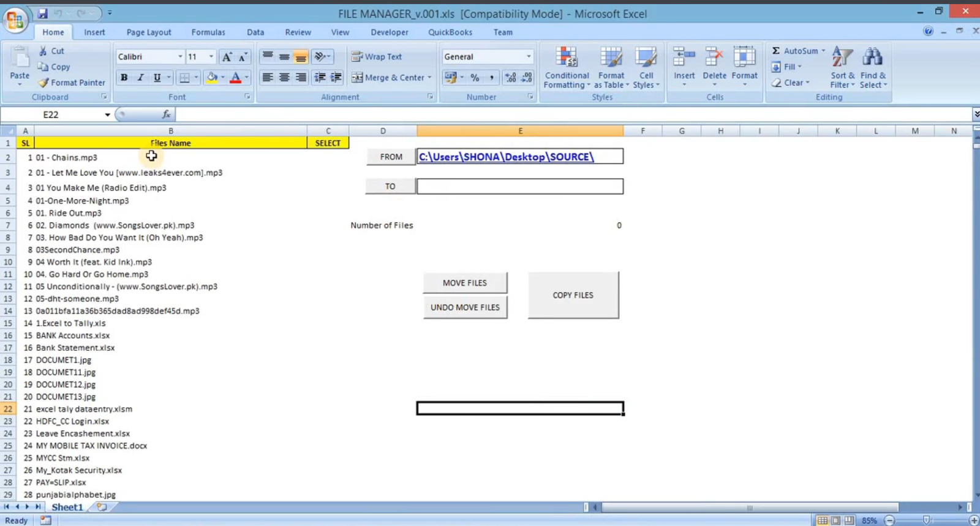This screenshot has width=980, height=526.
Task: Open the Page Layout tab
Action: tap(149, 32)
